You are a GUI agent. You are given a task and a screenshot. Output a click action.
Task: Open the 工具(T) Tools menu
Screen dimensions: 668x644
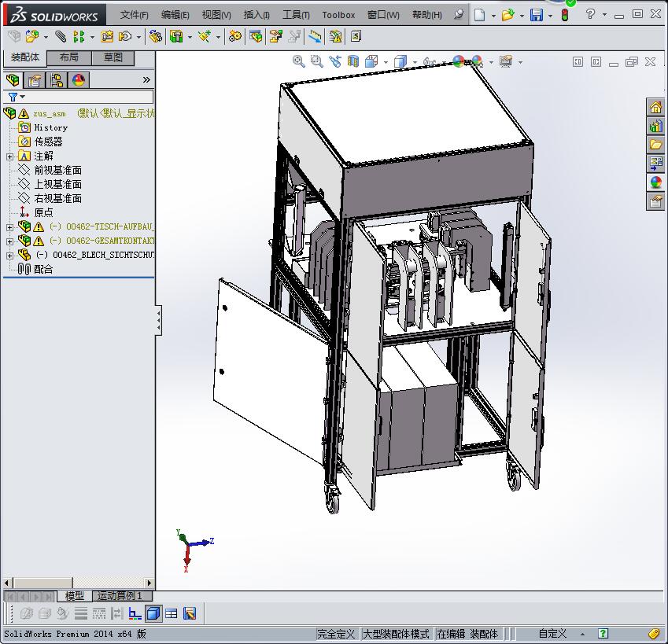click(296, 15)
